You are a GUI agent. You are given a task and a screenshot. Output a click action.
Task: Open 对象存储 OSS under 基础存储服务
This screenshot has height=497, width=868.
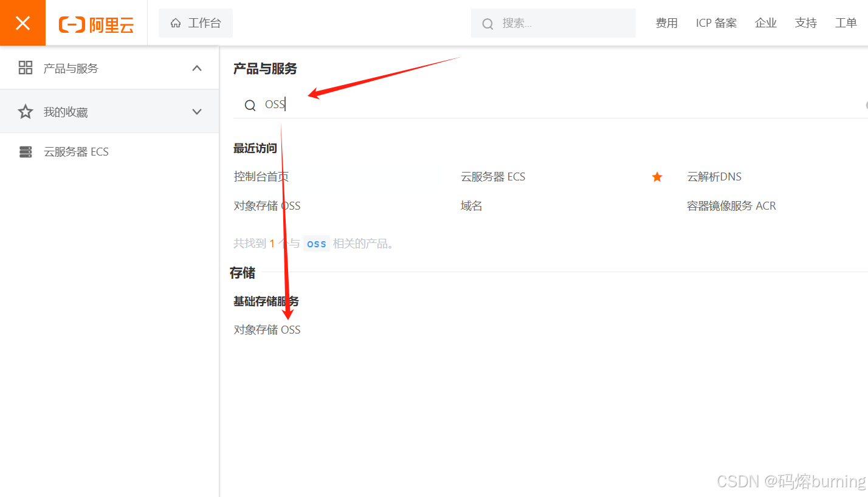tap(267, 330)
